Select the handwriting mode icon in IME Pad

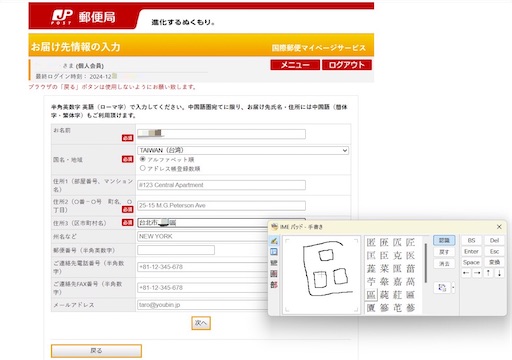274,240
